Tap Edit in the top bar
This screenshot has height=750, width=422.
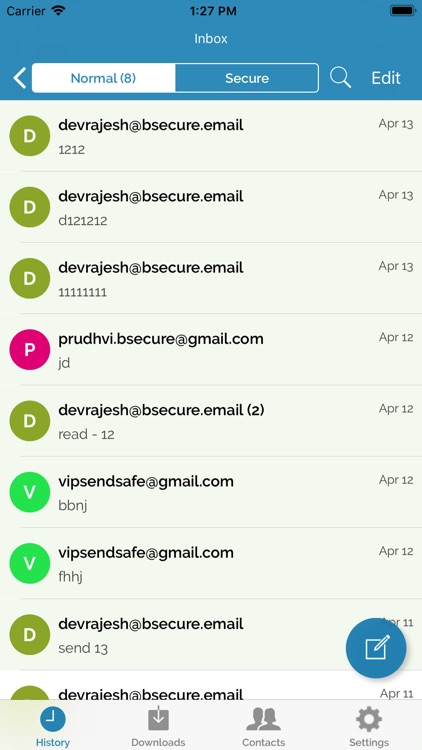(x=386, y=78)
